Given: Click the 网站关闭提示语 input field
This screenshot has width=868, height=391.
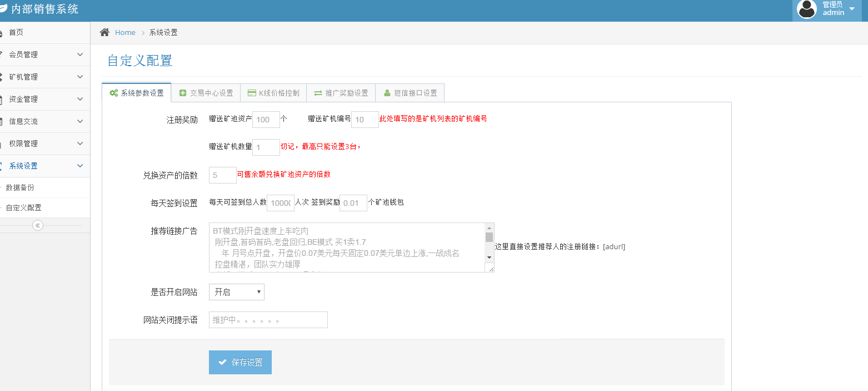Looking at the screenshot, I should click(268, 320).
